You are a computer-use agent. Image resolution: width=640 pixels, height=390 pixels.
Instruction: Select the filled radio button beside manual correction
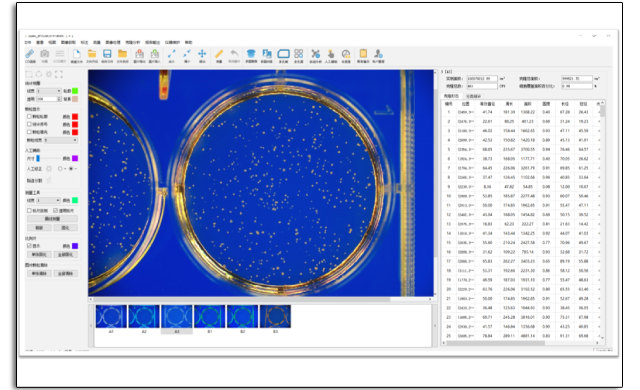coord(71,168)
